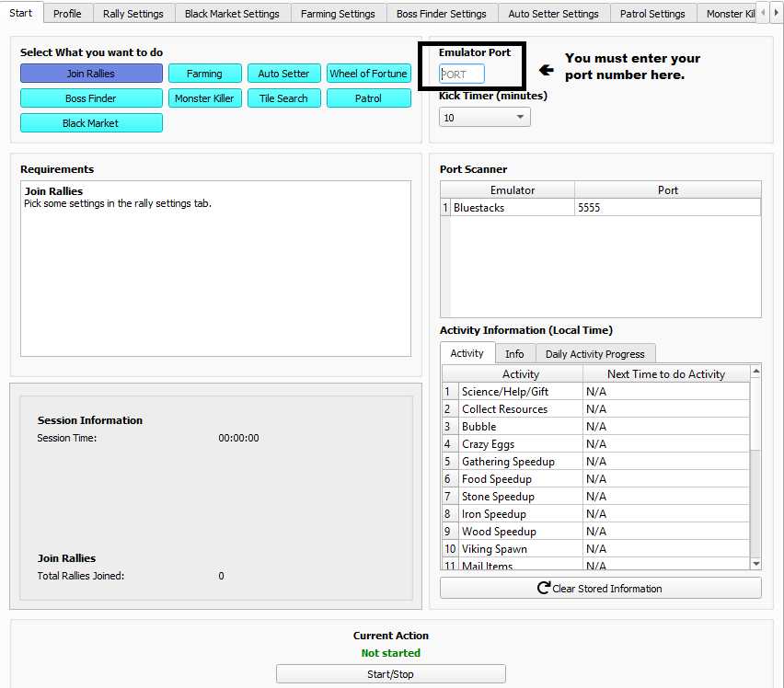Choose the Wheel of Fortune button
Screen dimensions: 784x688
click(x=368, y=74)
